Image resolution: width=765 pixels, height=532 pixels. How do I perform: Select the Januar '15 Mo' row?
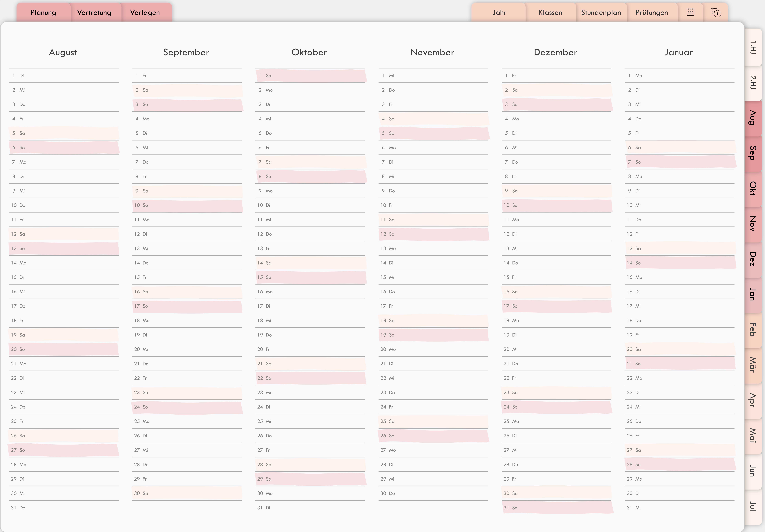[680, 277]
